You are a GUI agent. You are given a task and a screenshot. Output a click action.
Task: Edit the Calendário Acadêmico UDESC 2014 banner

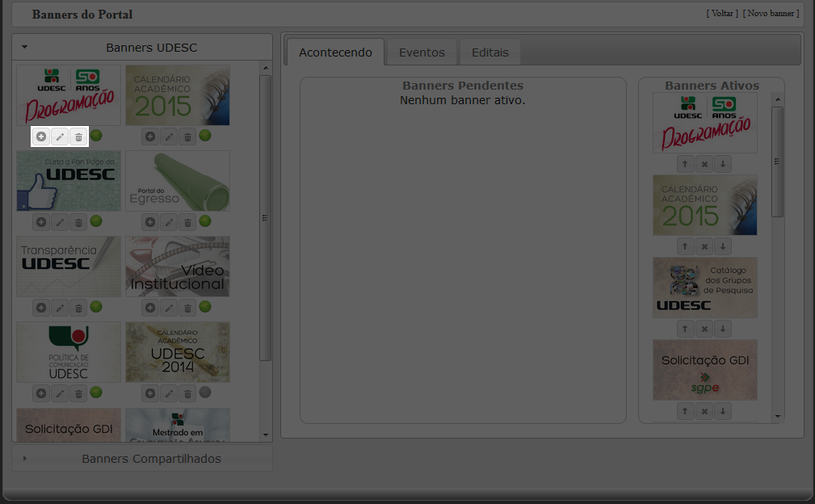(169, 394)
